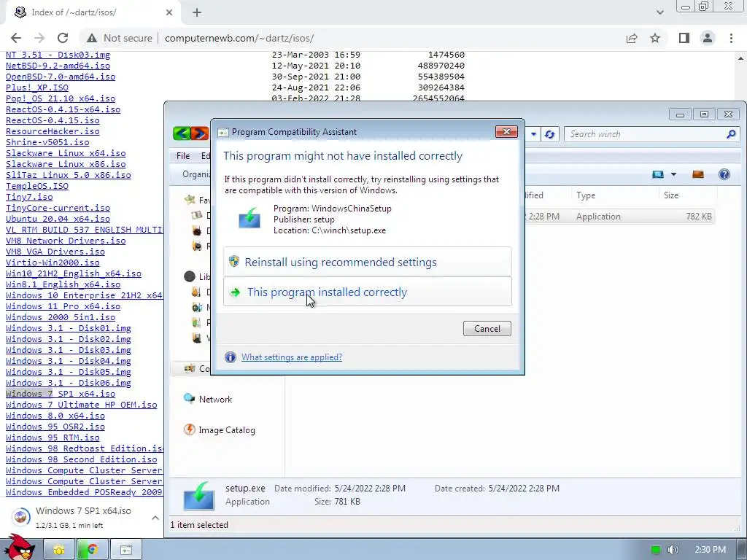The width and height of the screenshot is (747, 560).
Task: Close the Index of dartz isos tab
Action: [x=169, y=13]
